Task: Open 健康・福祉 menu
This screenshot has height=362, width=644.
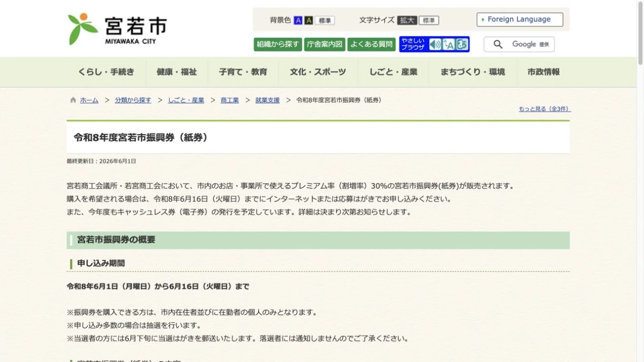Action: (177, 72)
